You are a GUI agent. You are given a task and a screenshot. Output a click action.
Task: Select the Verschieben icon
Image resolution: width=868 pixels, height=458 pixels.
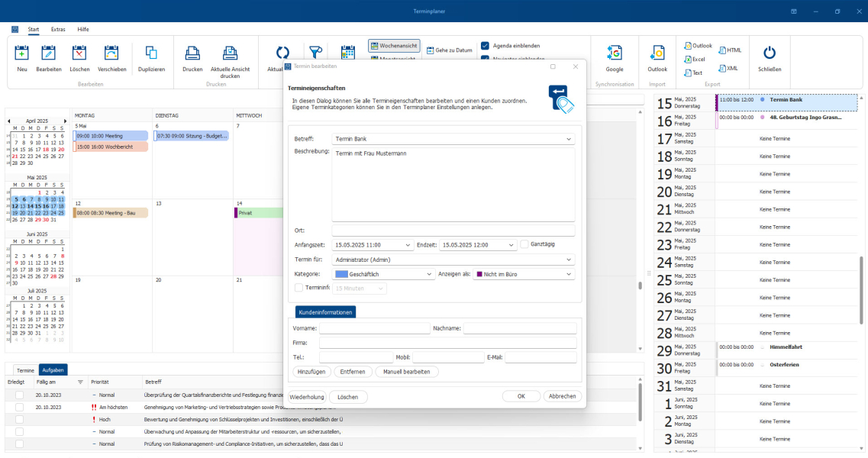112,53
